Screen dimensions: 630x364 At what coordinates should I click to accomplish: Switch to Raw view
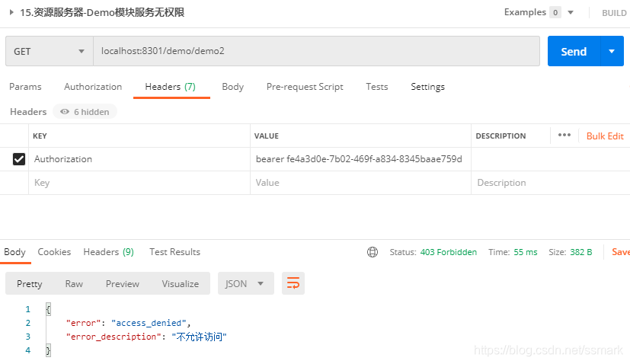point(74,283)
